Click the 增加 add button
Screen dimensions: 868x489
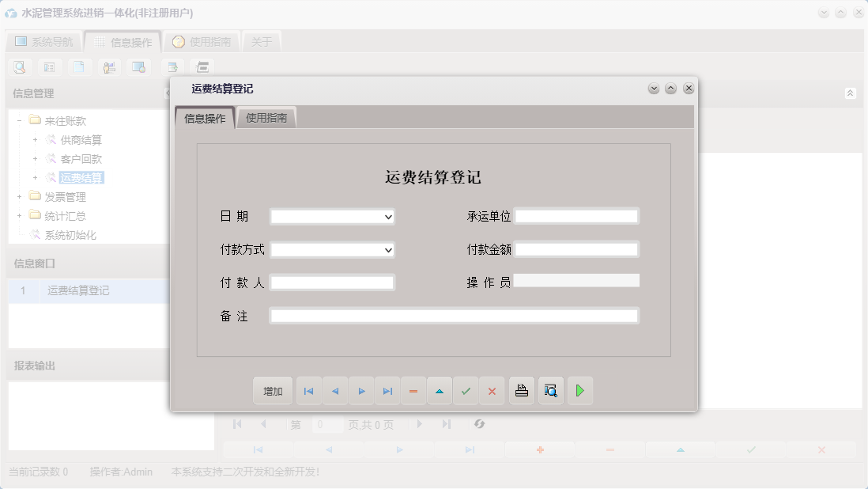pos(272,390)
